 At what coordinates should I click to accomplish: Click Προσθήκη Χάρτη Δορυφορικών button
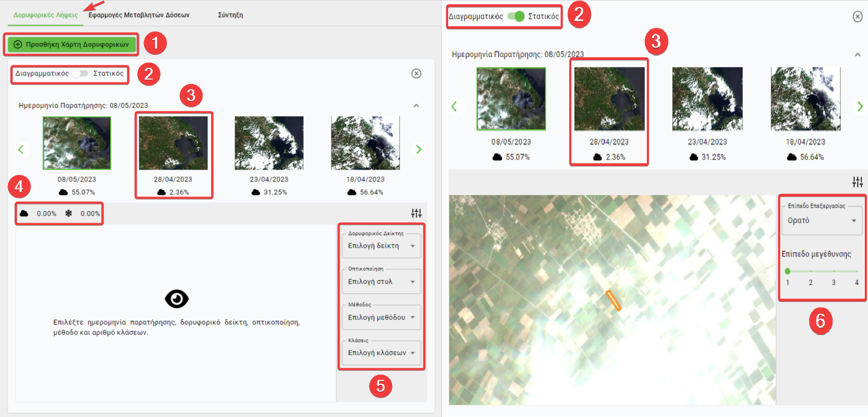(x=71, y=44)
